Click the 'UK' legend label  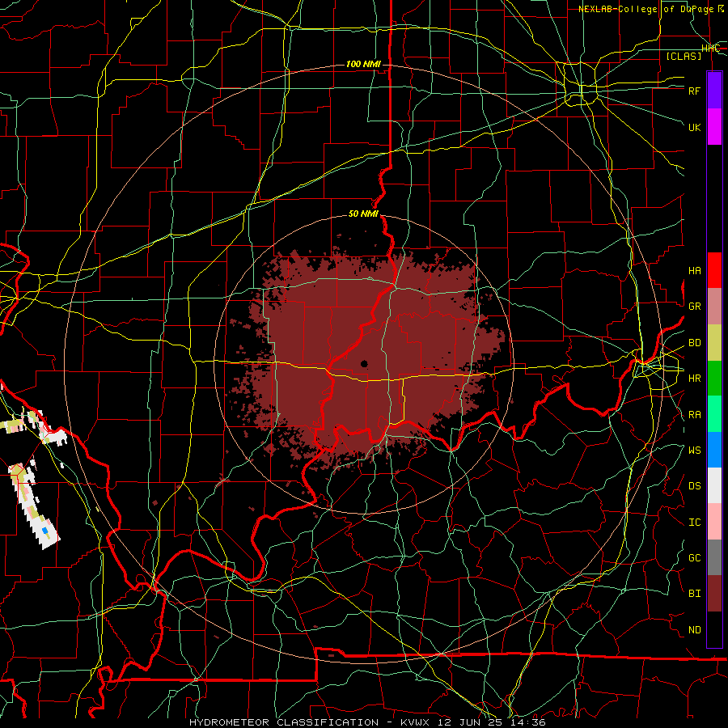pos(694,127)
